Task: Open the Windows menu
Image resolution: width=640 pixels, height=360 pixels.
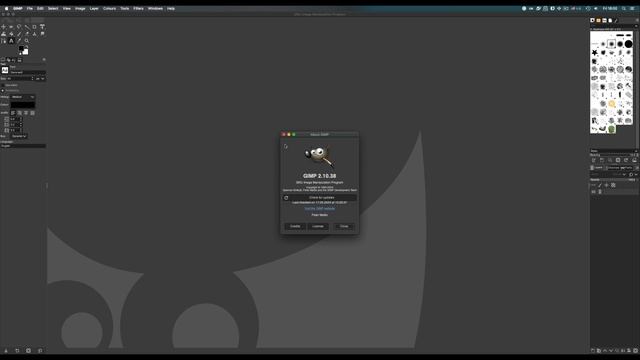Action: 155,8
